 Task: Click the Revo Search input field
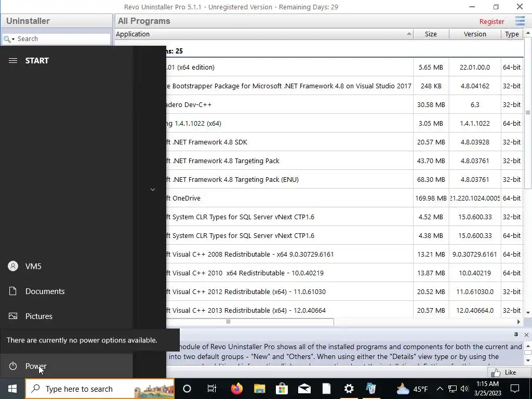[63, 38]
